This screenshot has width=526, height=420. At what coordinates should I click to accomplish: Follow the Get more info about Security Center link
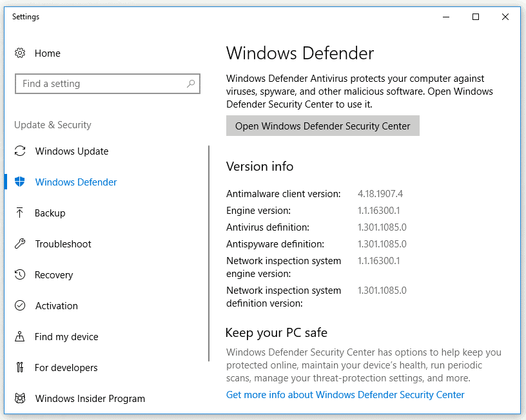(x=346, y=394)
